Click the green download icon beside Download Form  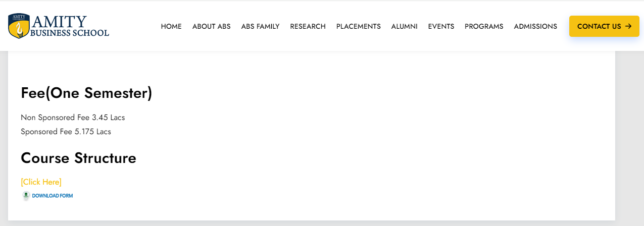[x=26, y=196]
